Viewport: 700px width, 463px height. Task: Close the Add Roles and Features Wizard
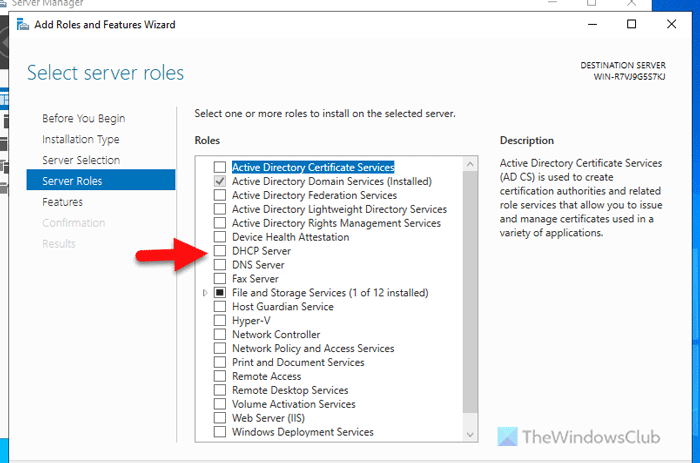[671, 24]
